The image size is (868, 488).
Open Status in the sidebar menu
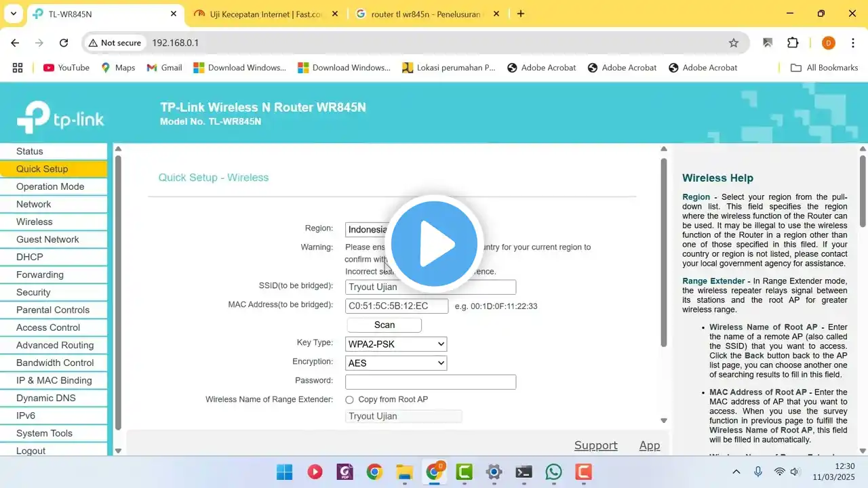(54, 151)
